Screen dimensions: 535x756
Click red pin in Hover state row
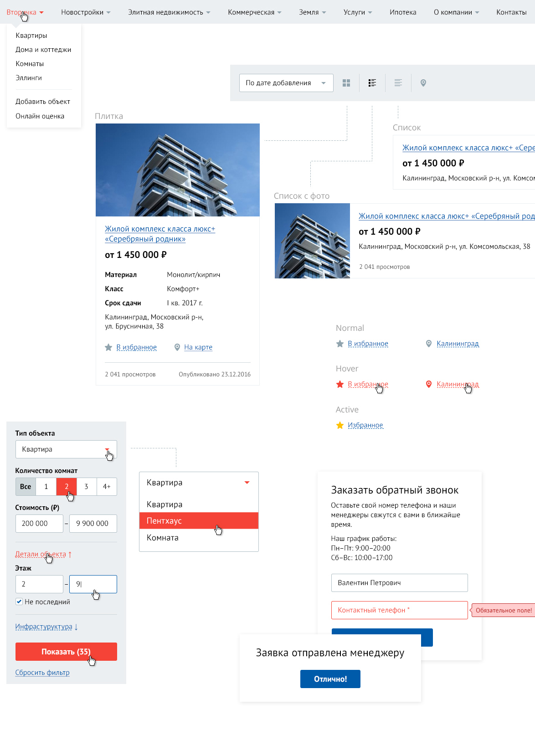pos(429,384)
